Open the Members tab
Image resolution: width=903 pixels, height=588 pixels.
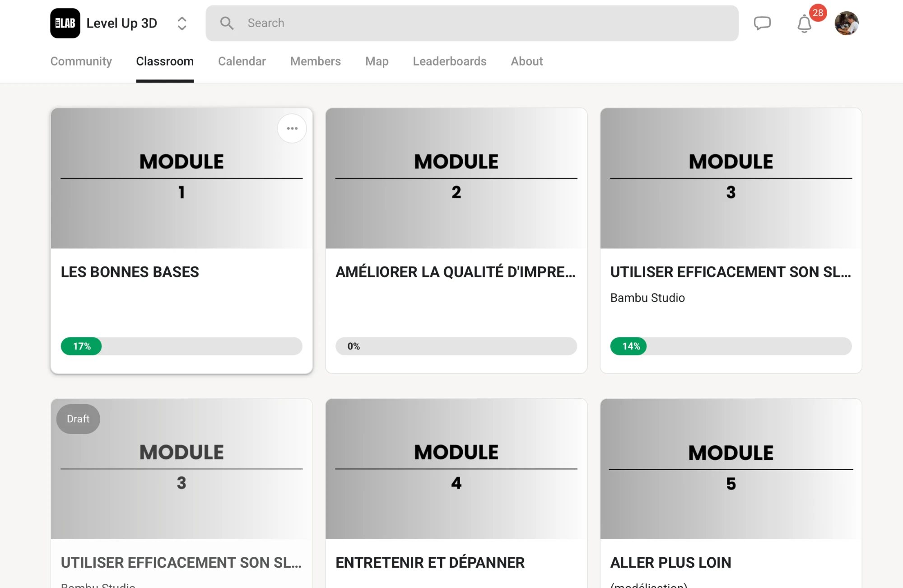(x=316, y=61)
